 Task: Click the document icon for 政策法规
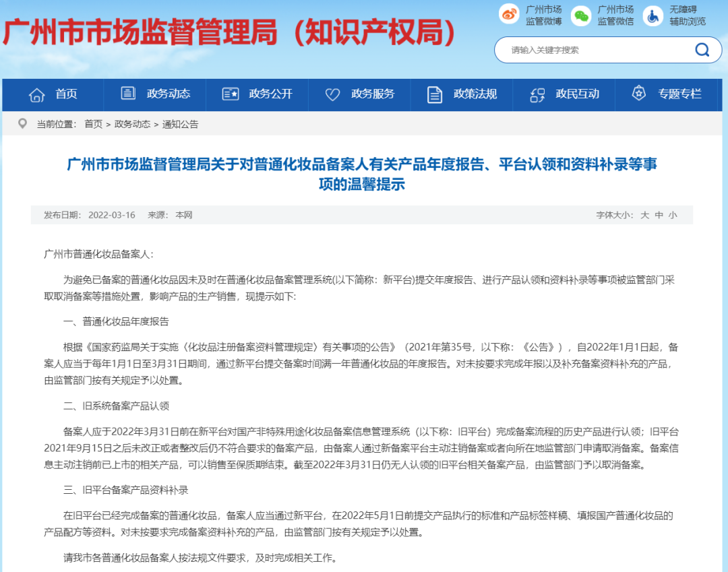435,94
